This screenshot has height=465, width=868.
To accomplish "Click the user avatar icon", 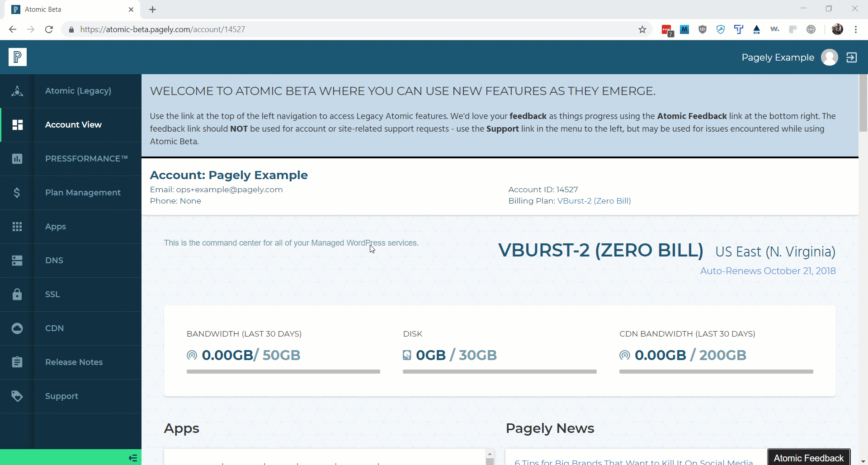I will pyautogui.click(x=830, y=57).
